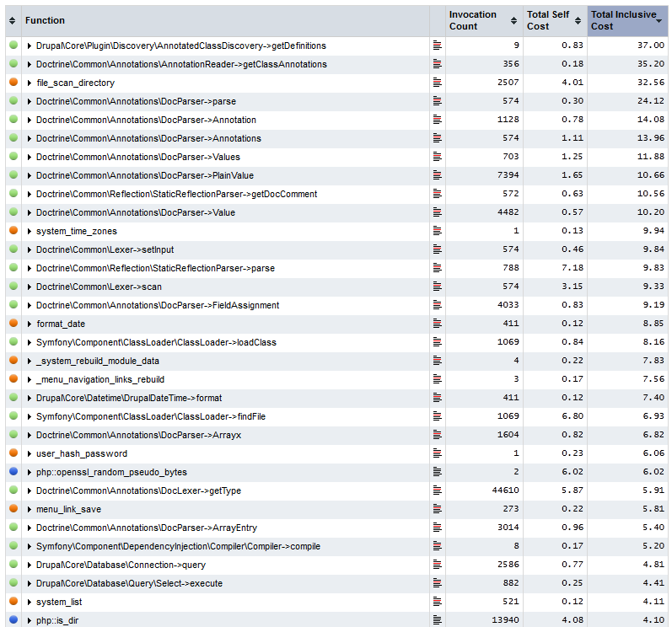Click call-list icon for system_time_zones row
The height and width of the screenshot is (627, 672).
pyautogui.click(x=437, y=231)
